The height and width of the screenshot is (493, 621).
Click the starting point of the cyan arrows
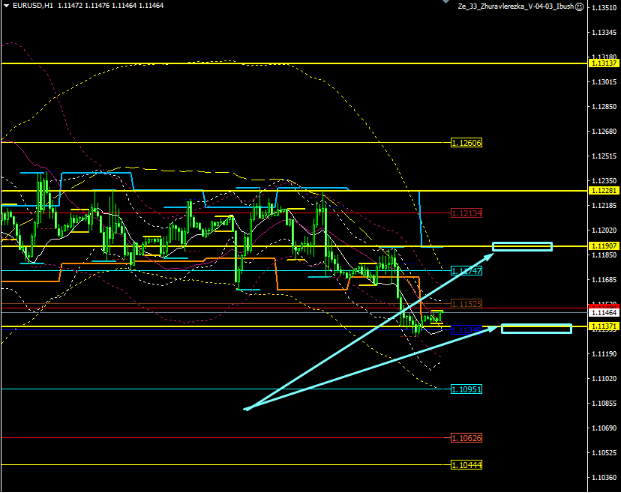tap(246, 408)
